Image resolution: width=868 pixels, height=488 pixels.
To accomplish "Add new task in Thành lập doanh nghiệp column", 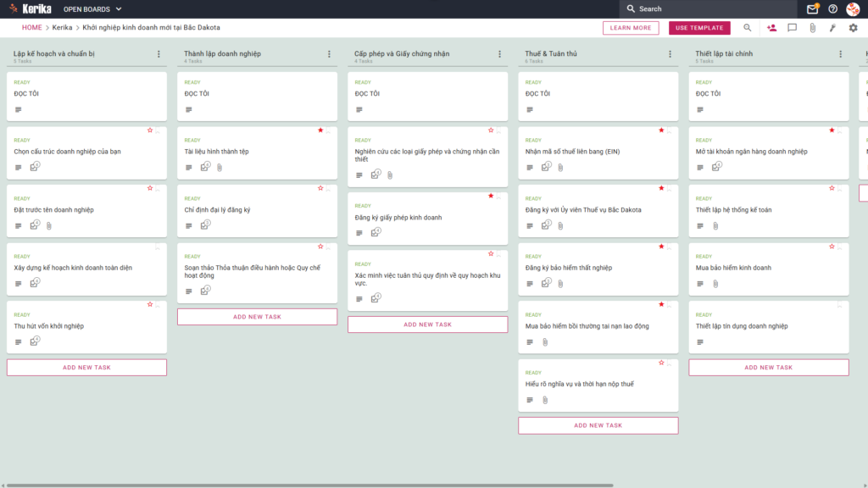I will 258,317.
